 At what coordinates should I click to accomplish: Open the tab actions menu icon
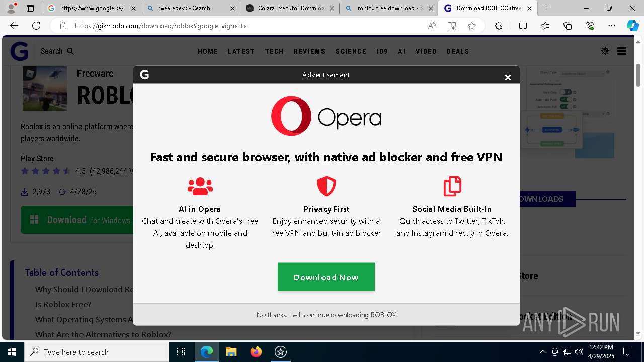30,8
